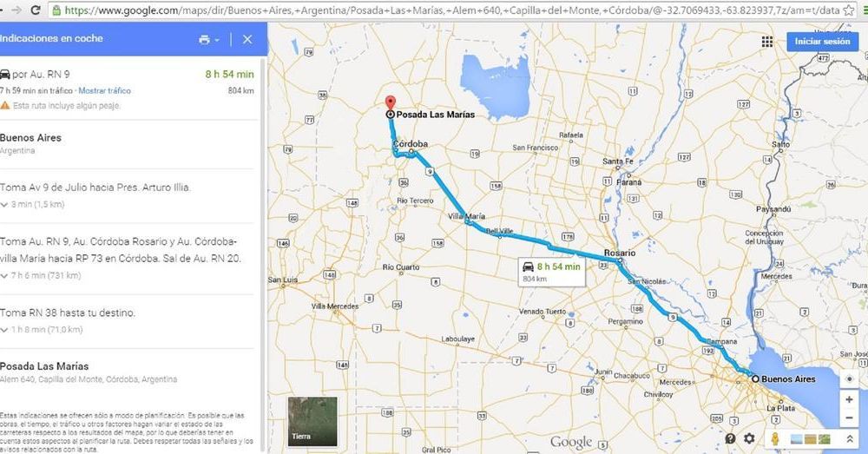The image size is (868, 454).
Task: Expand the imagery strip with double chevron
Action: [850, 439]
